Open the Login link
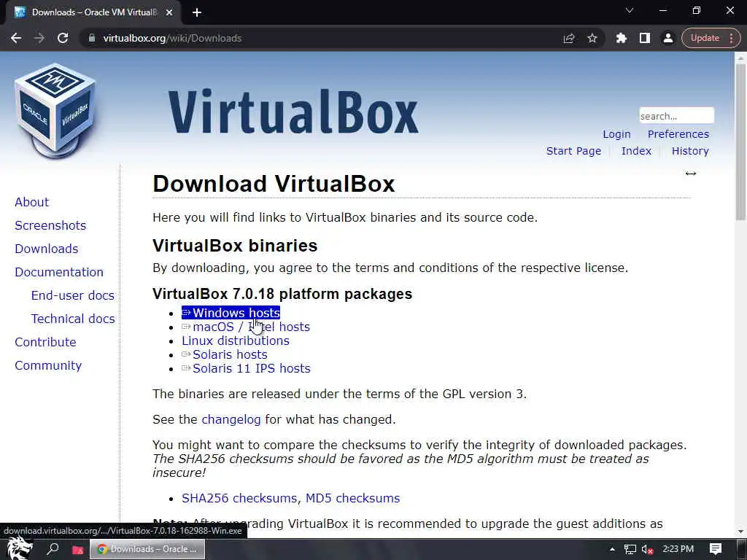Image resolution: width=747 pixels, height=560 pixels. coord(616,134)
